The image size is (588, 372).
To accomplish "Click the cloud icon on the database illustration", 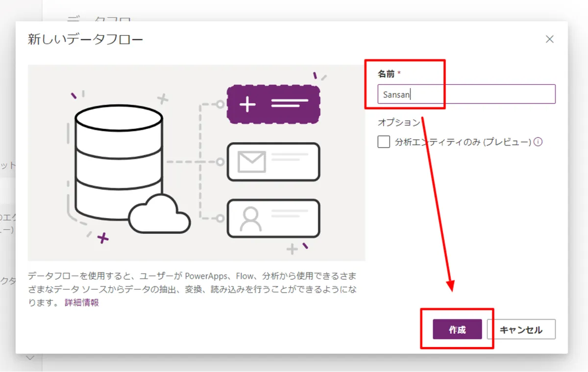I will pos(159,213).
